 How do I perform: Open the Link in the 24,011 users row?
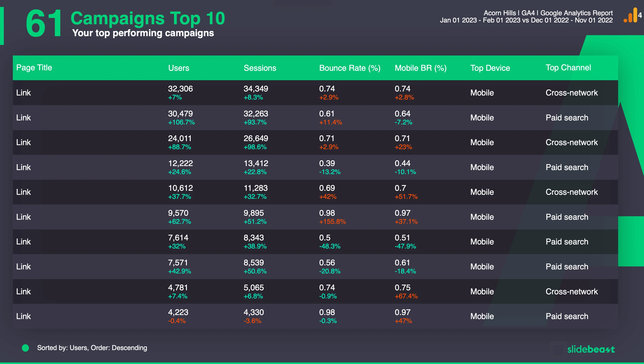(24, 142)
